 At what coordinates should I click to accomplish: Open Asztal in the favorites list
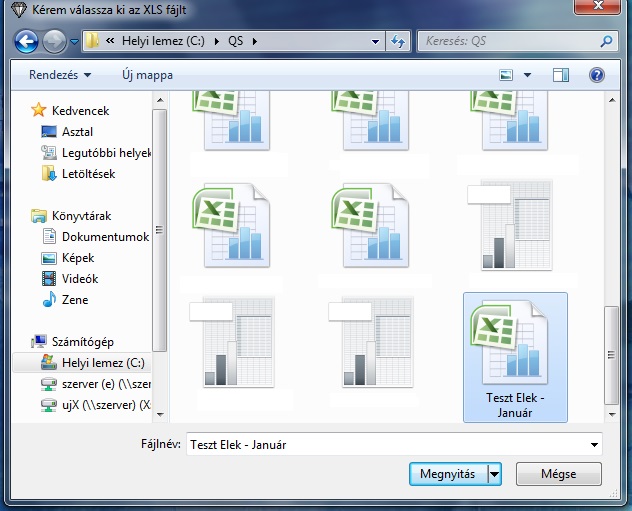77,132
